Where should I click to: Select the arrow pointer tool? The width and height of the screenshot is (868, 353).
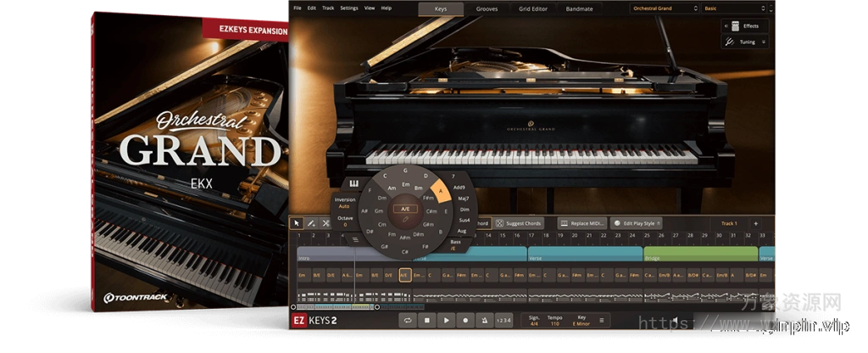point(296,223)
